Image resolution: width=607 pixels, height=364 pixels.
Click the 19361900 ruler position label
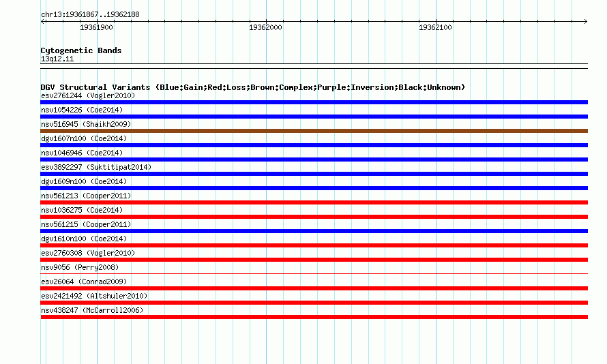[x=96, y=27]
